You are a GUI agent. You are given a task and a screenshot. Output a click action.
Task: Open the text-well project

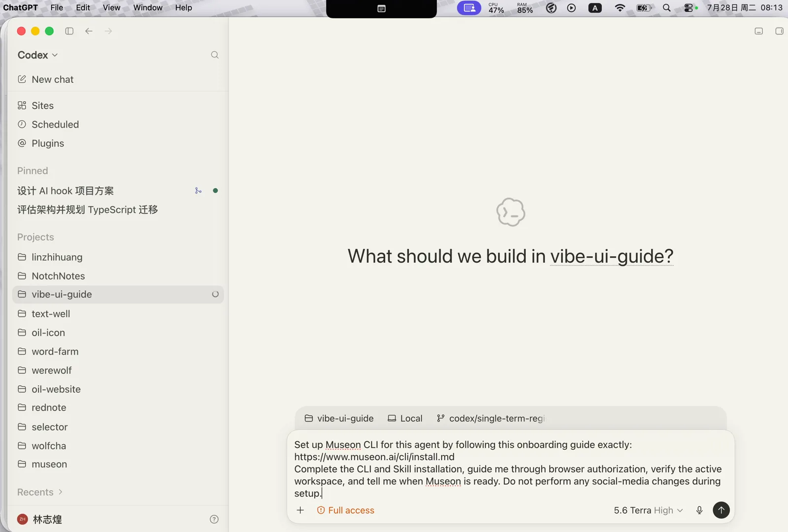(x=118, y=314)
